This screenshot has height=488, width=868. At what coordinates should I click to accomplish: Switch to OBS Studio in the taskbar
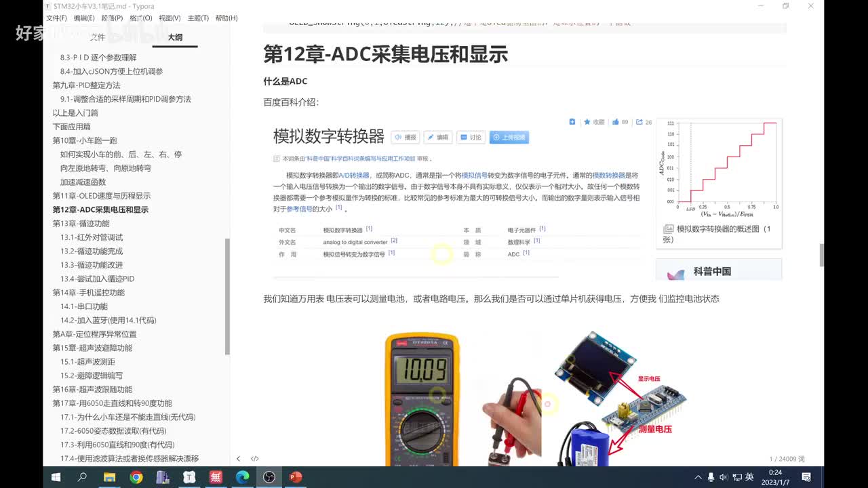(269, 477)
